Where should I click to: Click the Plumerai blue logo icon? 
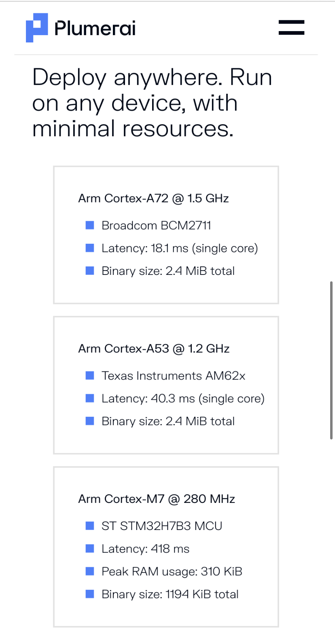pos(37,27)
